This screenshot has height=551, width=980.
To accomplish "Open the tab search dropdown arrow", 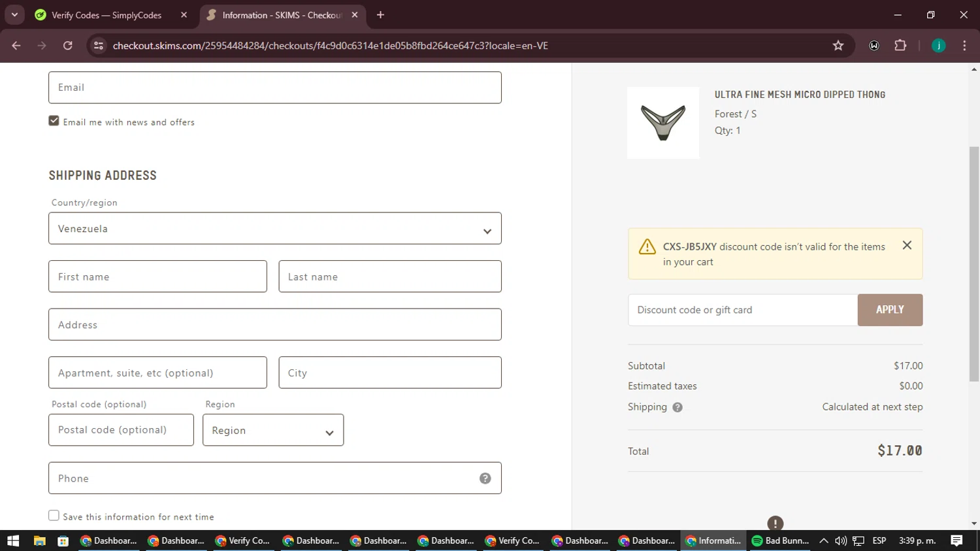I will [14, 14].
